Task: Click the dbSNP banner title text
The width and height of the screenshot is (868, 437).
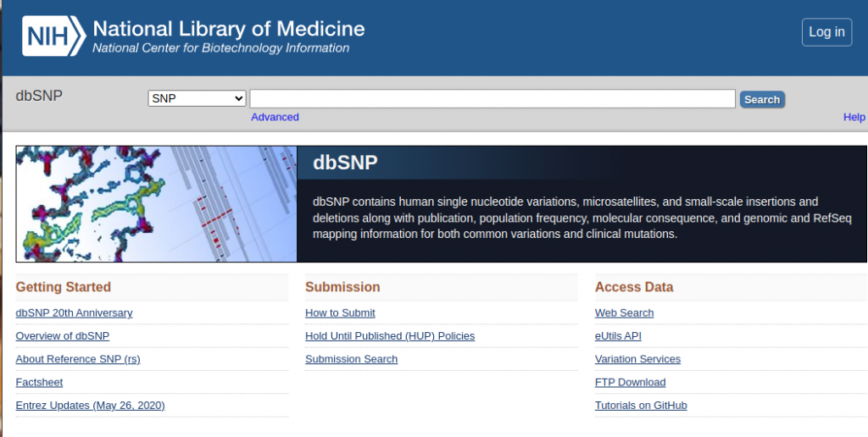Action: pos(345,163)
